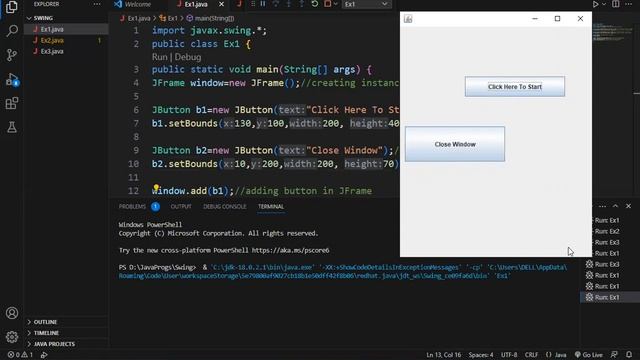The image size is (640, 360).
Task: Split the editor right
Action: point(616,4)
